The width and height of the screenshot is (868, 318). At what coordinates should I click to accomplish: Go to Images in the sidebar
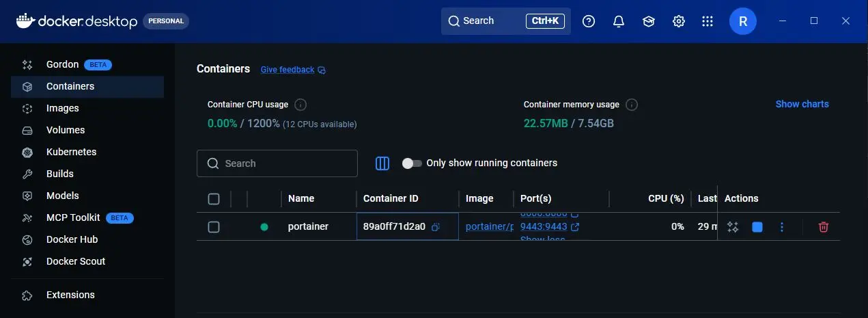[x=87, y=109]
